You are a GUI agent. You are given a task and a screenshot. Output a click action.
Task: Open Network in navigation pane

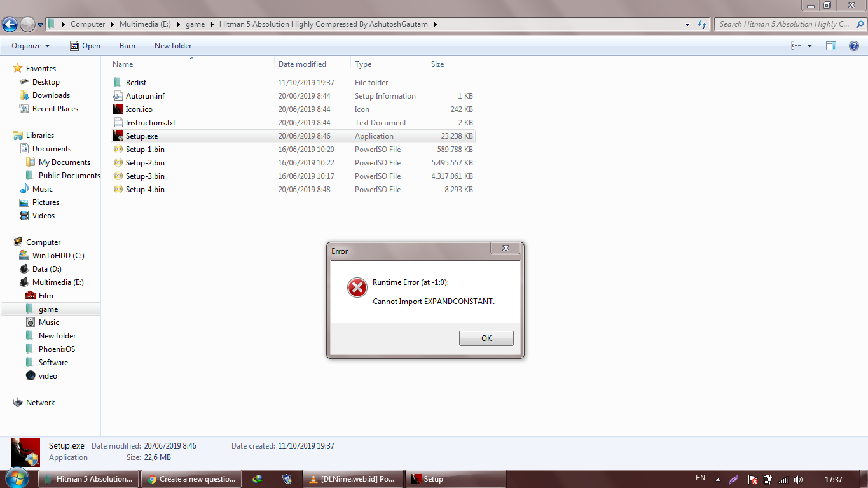tap(40, 403)
